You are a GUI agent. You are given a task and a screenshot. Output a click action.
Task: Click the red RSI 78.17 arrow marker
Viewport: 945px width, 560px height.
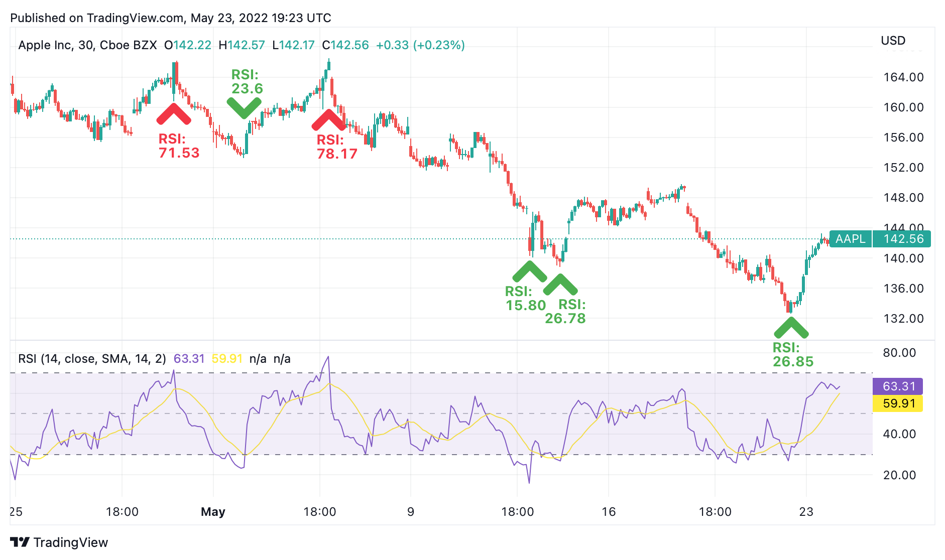[329, 119]
